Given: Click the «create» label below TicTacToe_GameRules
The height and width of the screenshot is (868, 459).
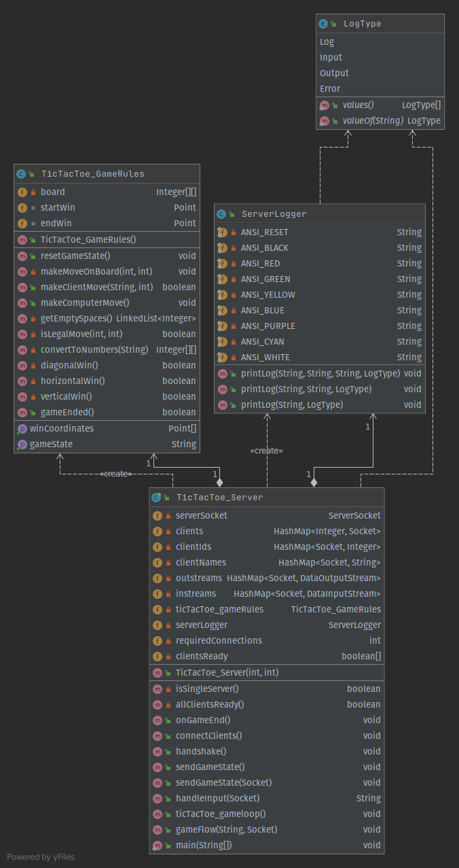Looking at the screenshot, I should click(115, 474).
